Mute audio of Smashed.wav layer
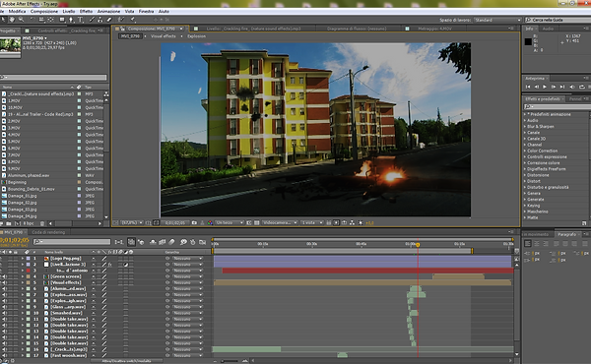 tap(5, 313)
